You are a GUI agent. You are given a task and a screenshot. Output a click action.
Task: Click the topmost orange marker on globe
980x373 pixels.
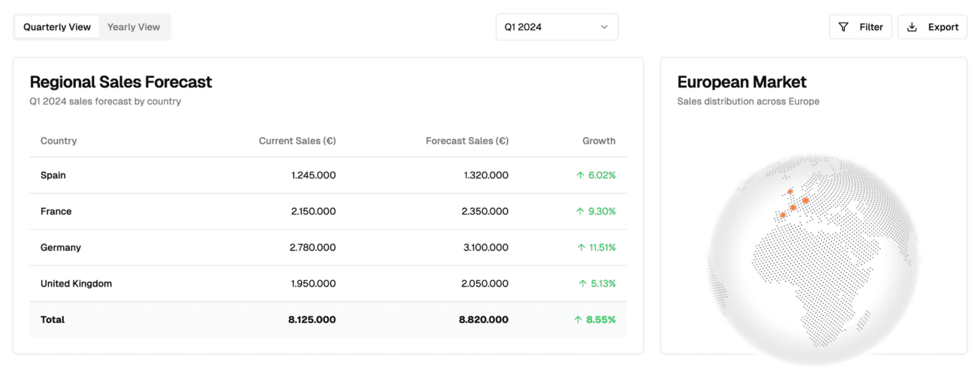[x=790, y=191]
